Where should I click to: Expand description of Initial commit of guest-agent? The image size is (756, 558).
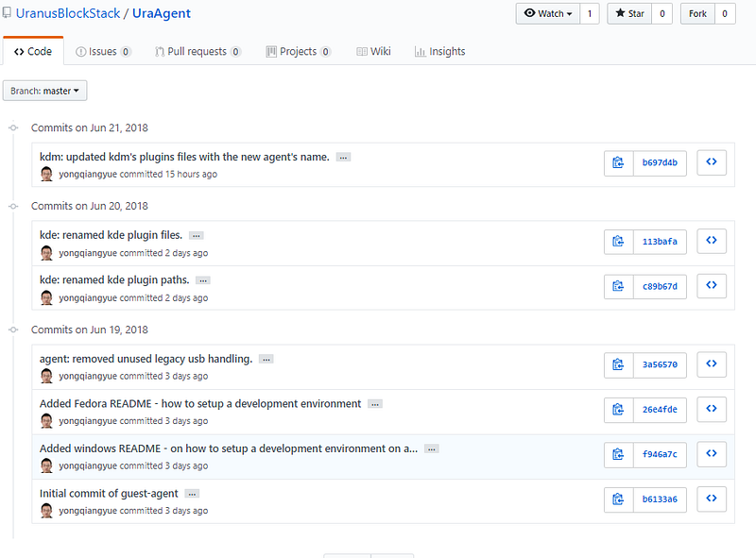point(192,494)
